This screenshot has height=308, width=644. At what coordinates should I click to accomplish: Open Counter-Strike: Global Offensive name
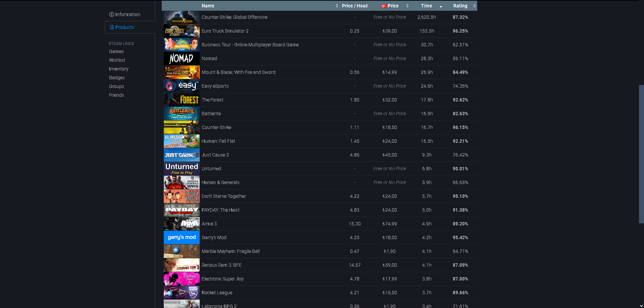[235, 17]
